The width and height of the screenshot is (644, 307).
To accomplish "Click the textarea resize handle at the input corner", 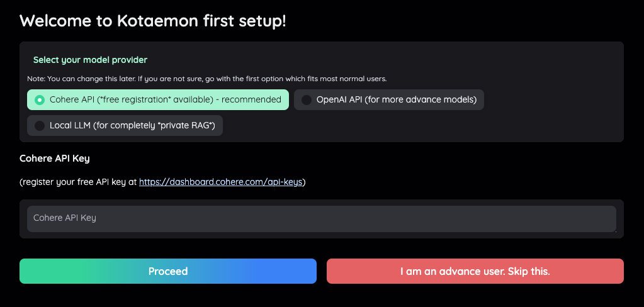I will click(x=615, y=231).
